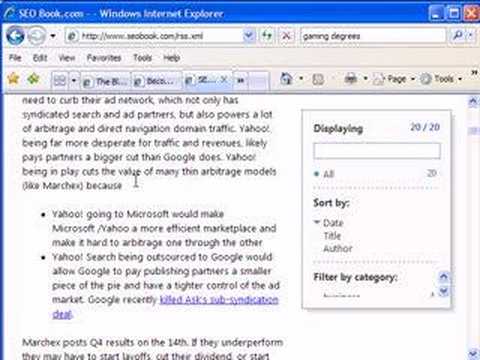The height and width of the screenshot is (360, 480).
Task: Click the search box containing 'gaming degrees'
Action: click(373, 36)
